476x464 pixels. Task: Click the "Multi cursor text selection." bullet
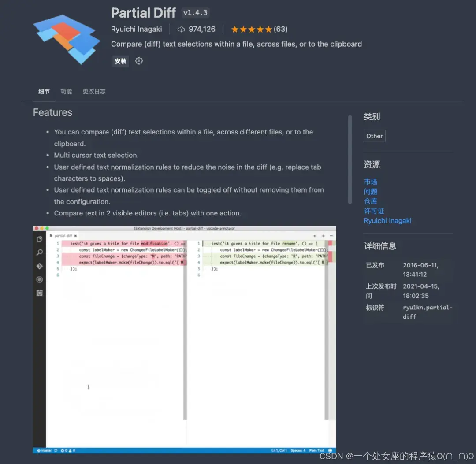coord(96,156)
